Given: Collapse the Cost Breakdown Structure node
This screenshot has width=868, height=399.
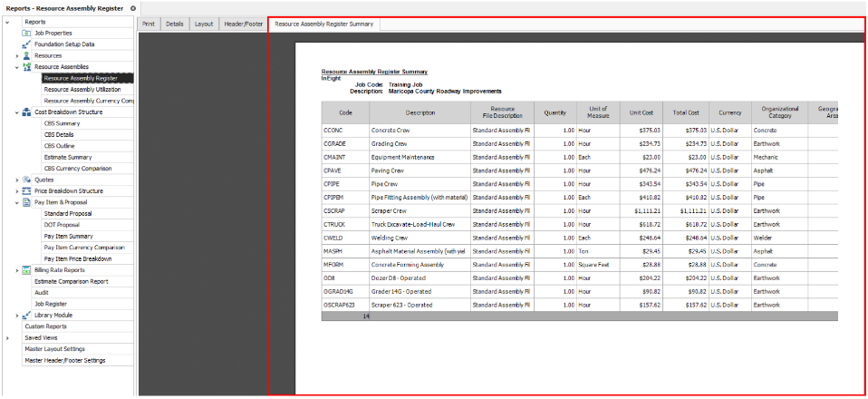Looking at the screenshot, I should tap(16, 112).
